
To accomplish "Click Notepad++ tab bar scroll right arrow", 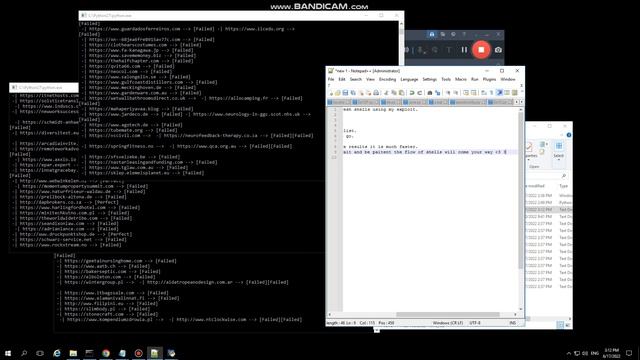I will click(522, 102).
